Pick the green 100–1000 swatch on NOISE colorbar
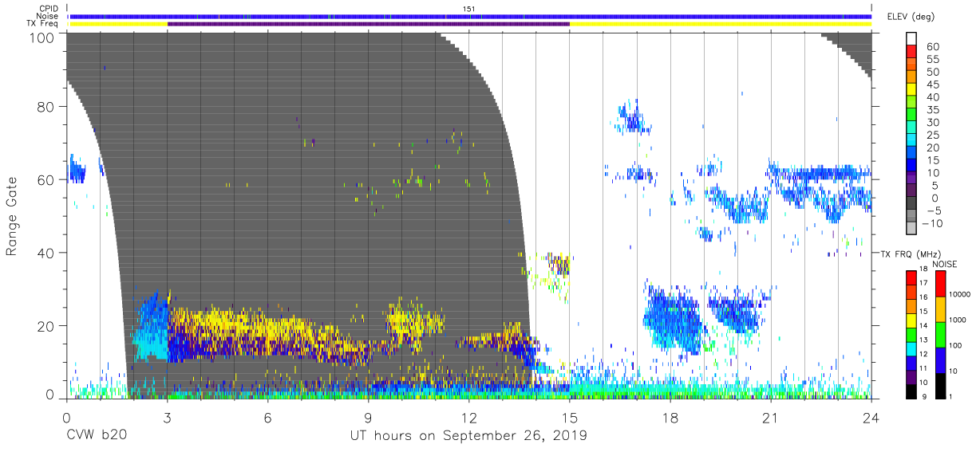 [x=939, y=335]
